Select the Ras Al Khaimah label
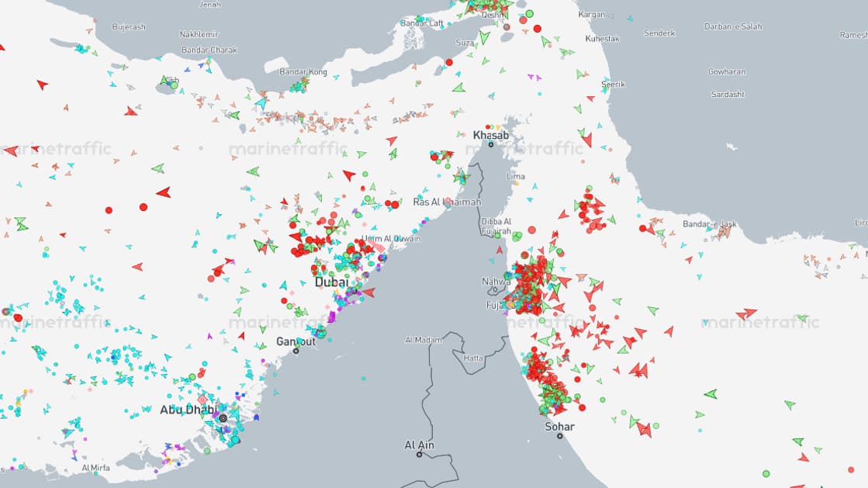 448,202
